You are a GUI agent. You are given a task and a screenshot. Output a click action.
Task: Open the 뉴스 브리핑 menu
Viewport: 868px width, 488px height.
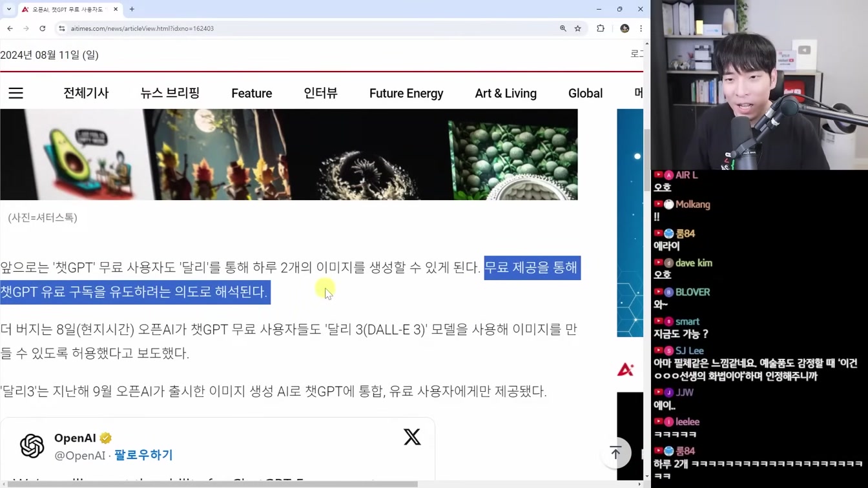point(170,93)
